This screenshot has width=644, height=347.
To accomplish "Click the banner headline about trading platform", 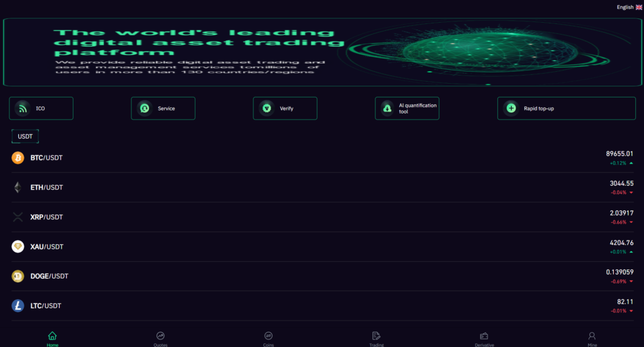I will point(199,42).
